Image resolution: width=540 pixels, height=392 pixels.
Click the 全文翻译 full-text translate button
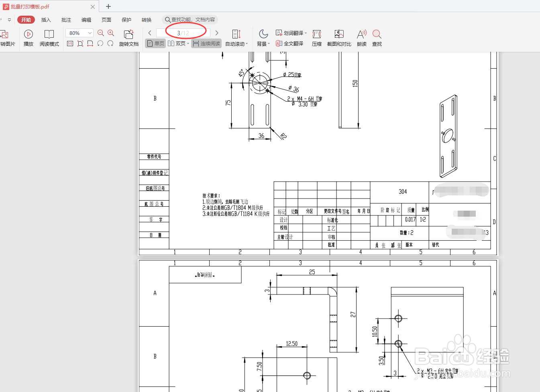[289, 43]
